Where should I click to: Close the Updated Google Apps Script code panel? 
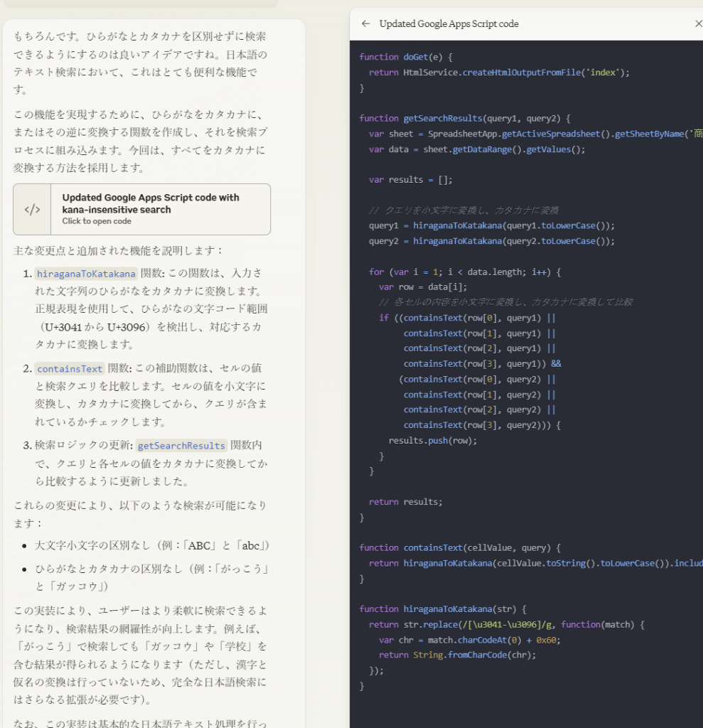tap(697, 24)
